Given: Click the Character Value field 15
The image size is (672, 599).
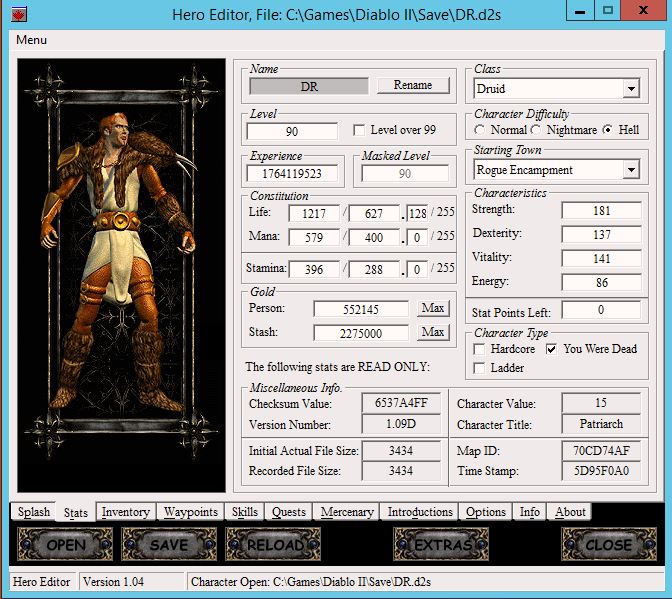Looking at the screenshot, I should coord(601,403).
